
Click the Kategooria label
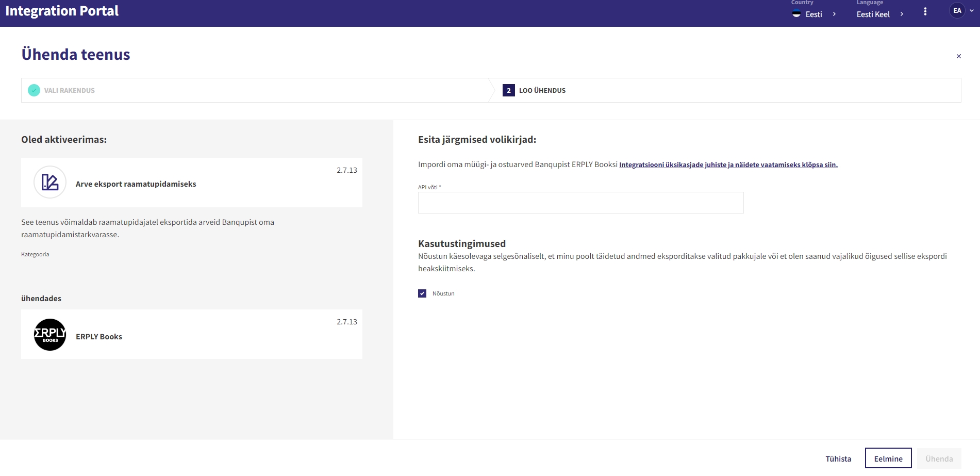pos(35,254)
